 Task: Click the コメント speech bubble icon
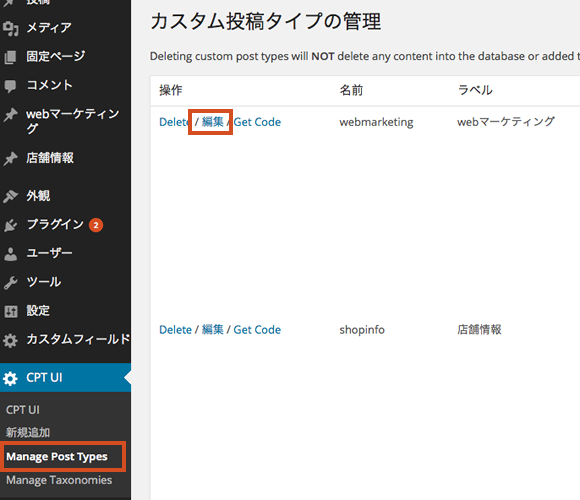point(10,86)
